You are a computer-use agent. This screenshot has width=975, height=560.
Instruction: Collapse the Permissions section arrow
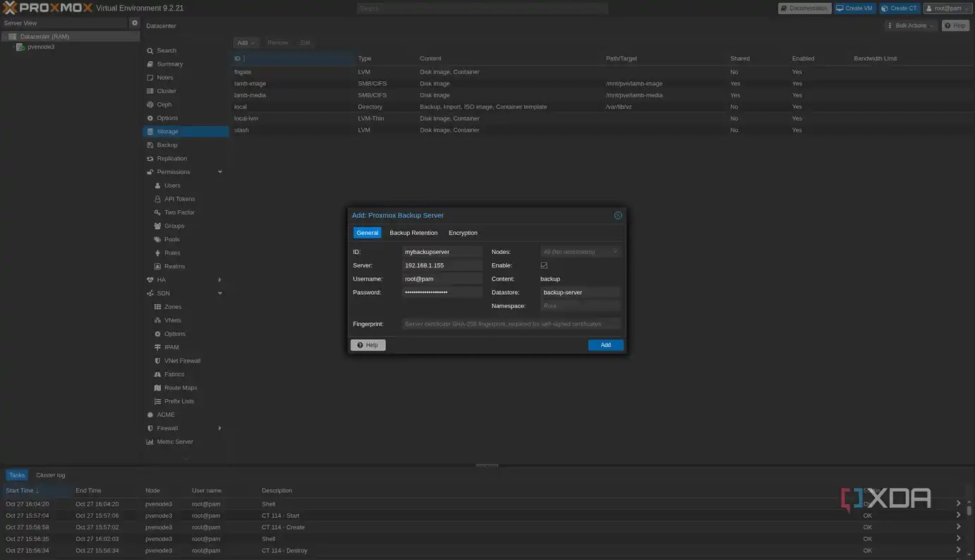coord(220,172)
